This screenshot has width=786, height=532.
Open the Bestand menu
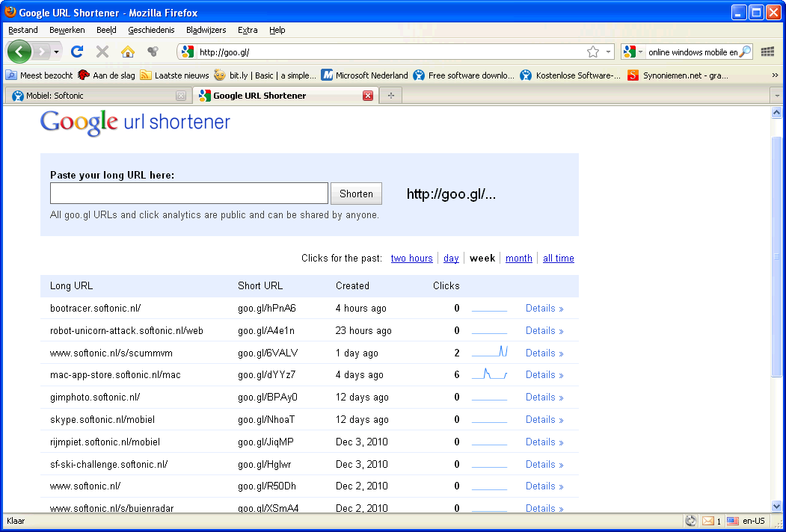point(23,30)
